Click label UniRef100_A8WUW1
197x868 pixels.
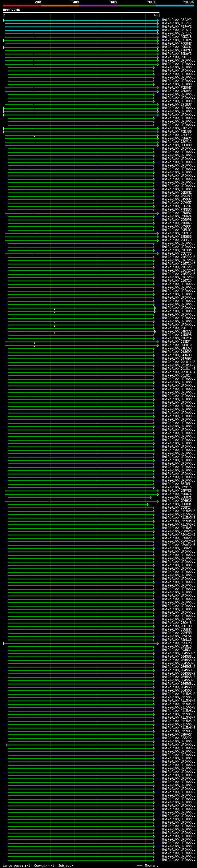click(177, 504)
